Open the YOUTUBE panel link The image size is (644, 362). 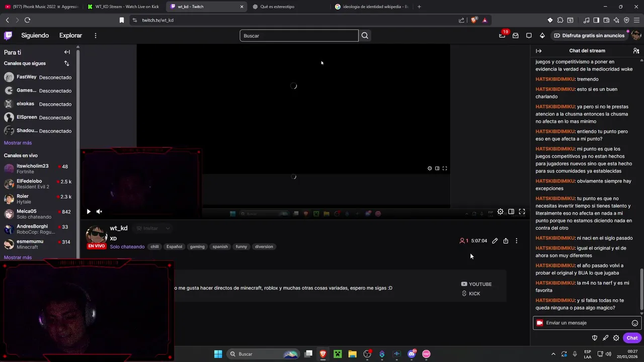476,284
